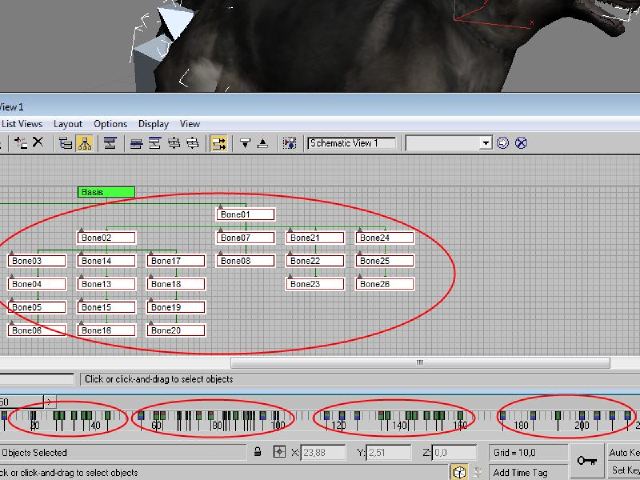Open the bookmark name dropdown arrow
This screenshot has height=480, width=640.
[x=485, y=143]
